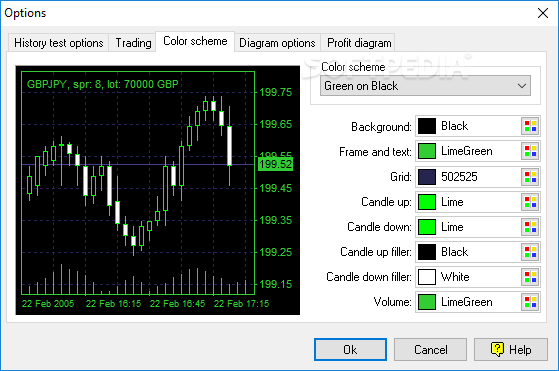
Task: Click the current price label 199.52
Action: click(x=276, y=164)
